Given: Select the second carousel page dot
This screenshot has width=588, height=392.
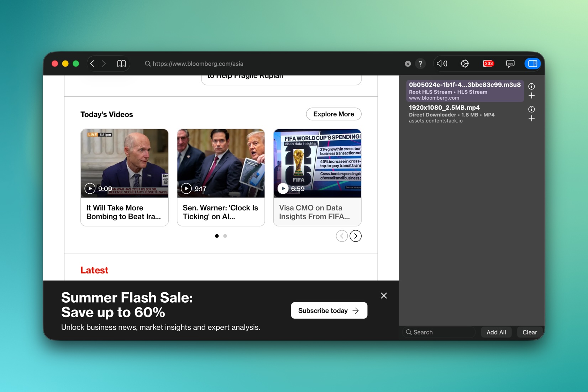Looking at the screenshot, I should coord(225,236).
